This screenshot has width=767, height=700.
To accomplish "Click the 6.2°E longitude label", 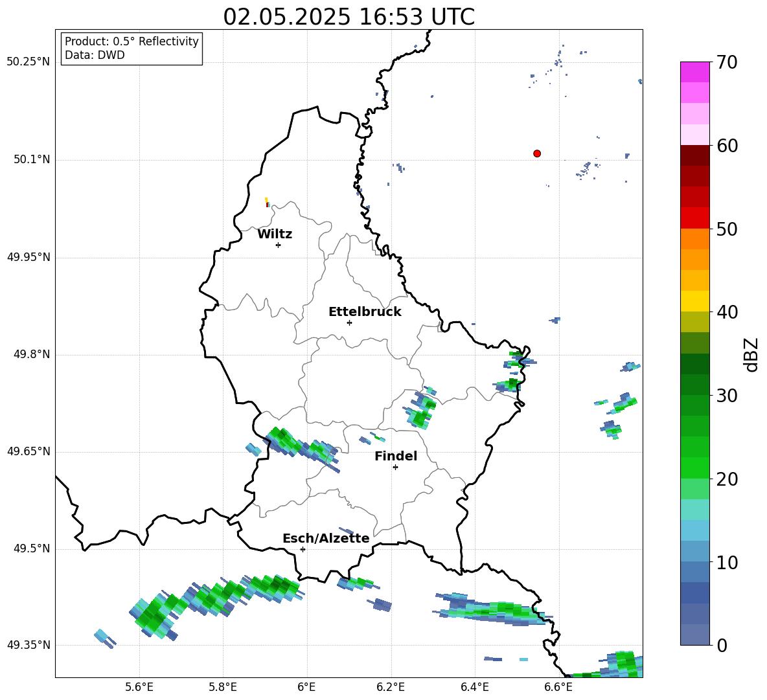I will point(391,687).
